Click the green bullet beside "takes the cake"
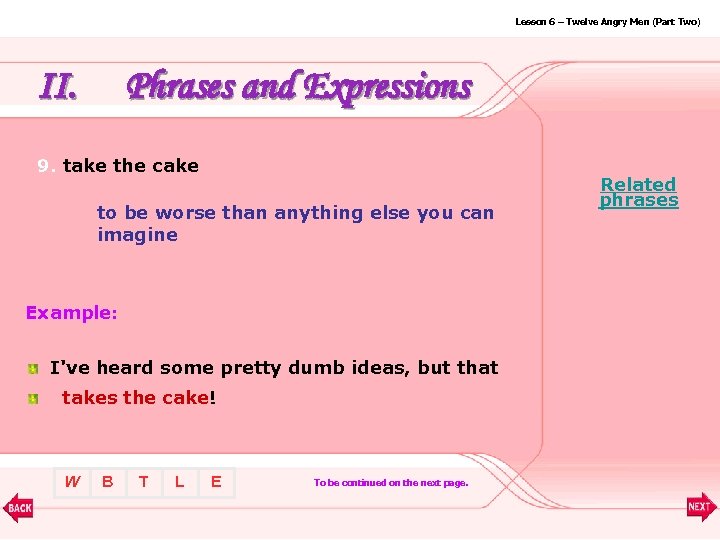 (33, 399)
